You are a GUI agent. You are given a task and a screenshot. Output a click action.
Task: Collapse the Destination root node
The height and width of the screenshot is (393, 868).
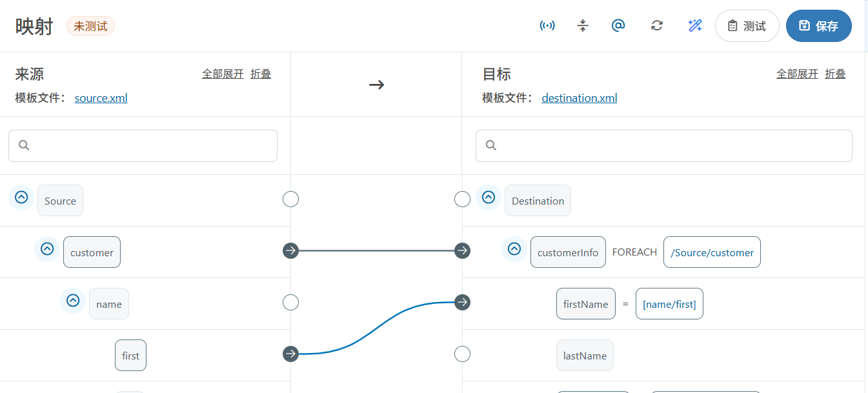(489, 197)
